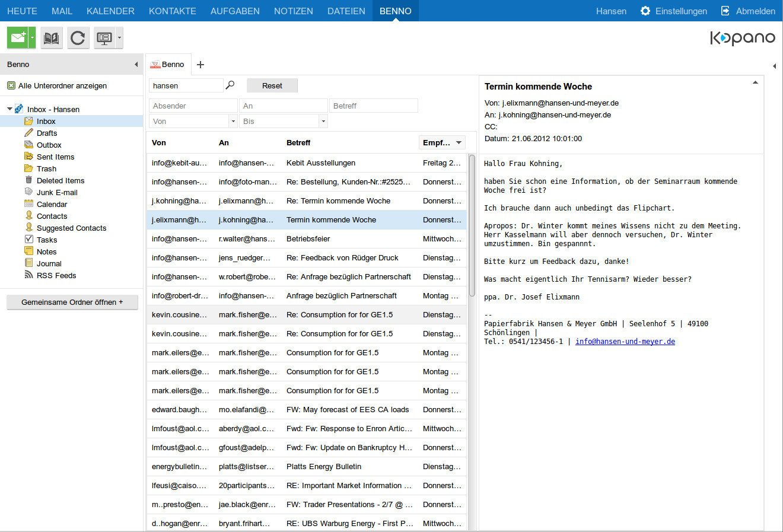Click the view layout switcher icon
The height and width of the screenshot is (532, 783).
pos(104,38)
